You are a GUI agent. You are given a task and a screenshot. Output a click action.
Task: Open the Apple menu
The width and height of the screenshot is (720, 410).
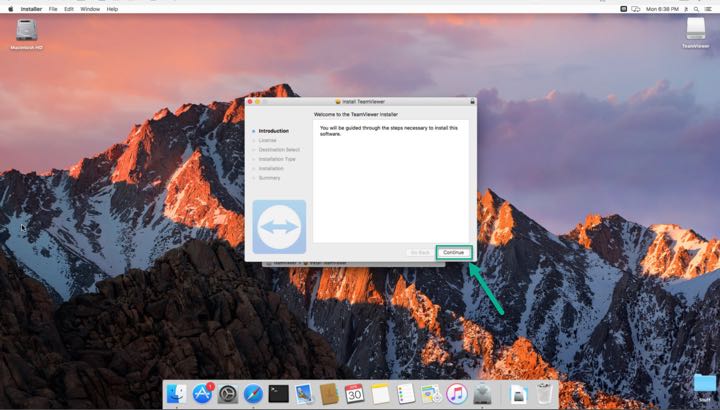(x=11, y=9)
